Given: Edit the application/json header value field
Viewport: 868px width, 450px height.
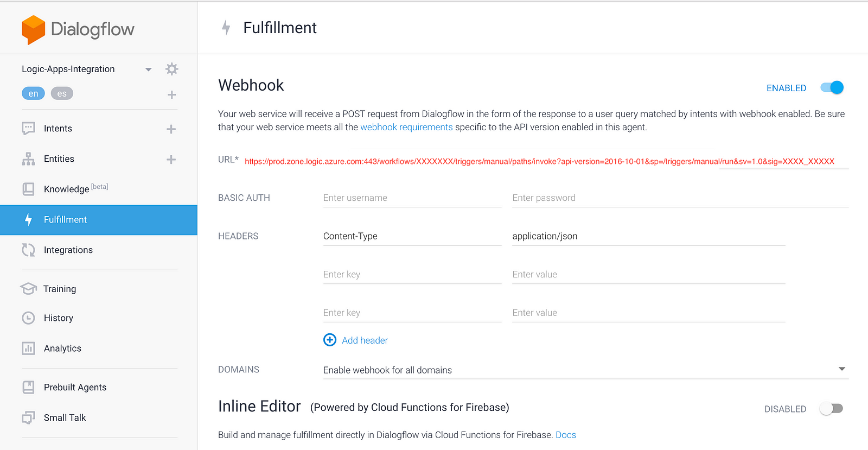Looking at the screenshot, I should click(649, 236).
